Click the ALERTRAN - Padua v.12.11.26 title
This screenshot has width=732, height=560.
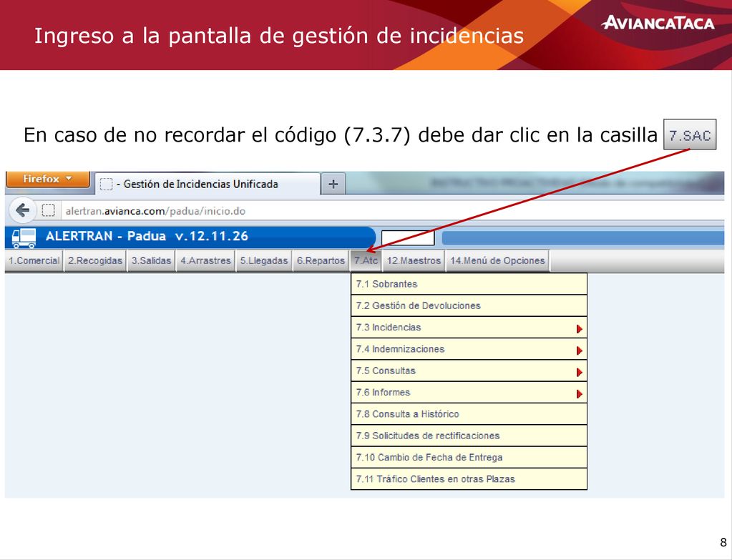pos(147,236)
